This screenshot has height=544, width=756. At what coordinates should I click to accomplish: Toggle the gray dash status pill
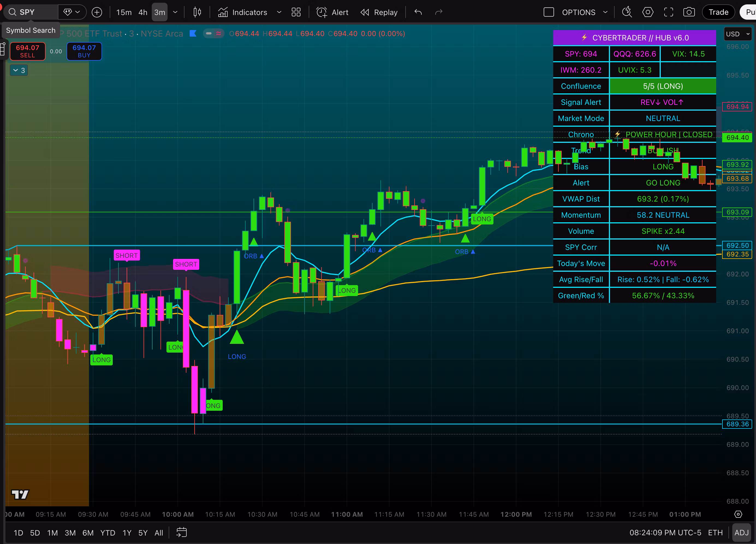click(x=209, y=33)
